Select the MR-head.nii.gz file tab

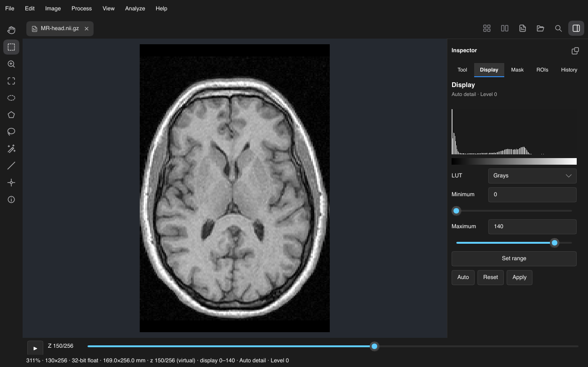pyautogui.click(x=60, y=29)
